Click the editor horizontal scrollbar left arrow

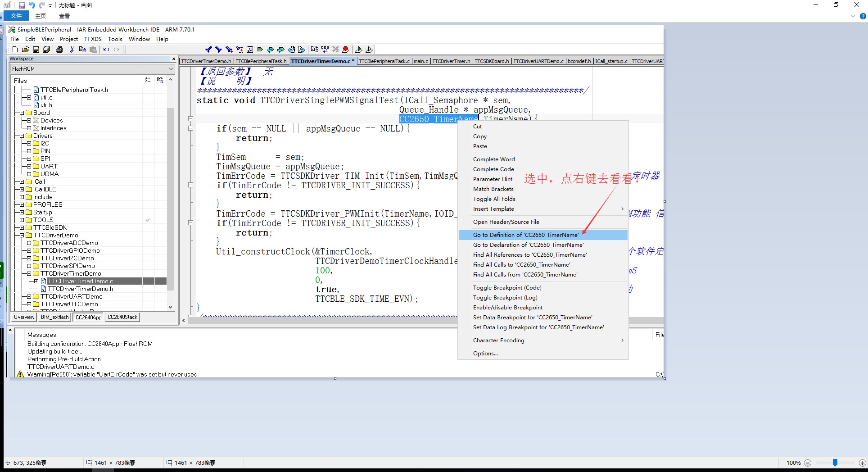[x=184, y=321]
